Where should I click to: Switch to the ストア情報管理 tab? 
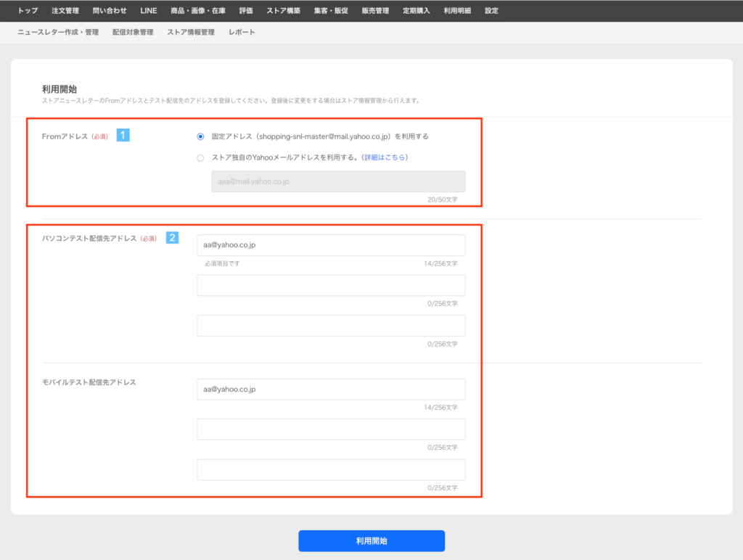point(191,33)
